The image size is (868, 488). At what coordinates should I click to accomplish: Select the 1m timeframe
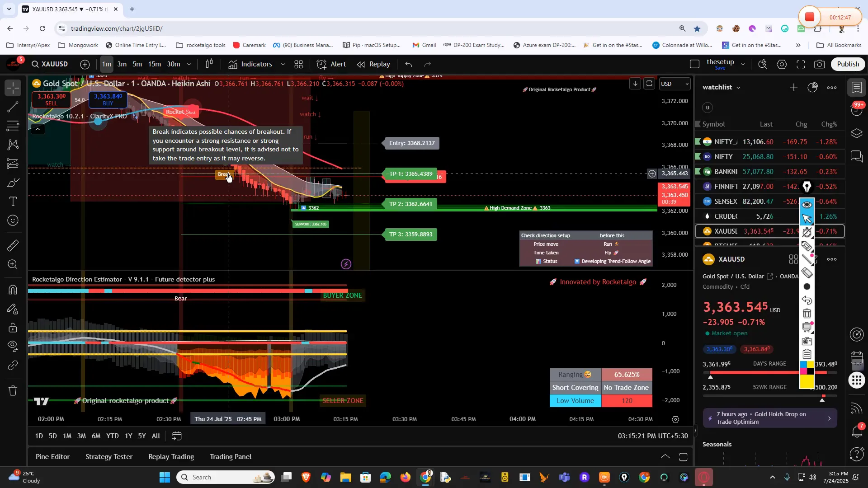point(107,64)
